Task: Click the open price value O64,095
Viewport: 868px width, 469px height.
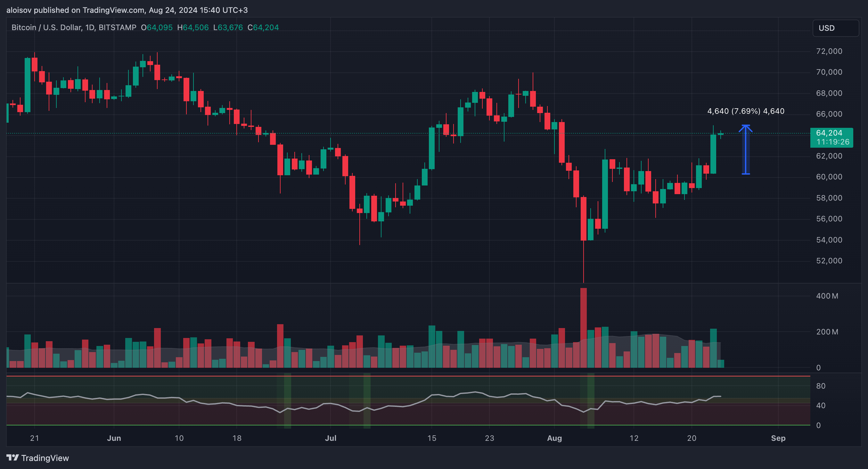Action: pyautogui.click(x=157, y=27)
